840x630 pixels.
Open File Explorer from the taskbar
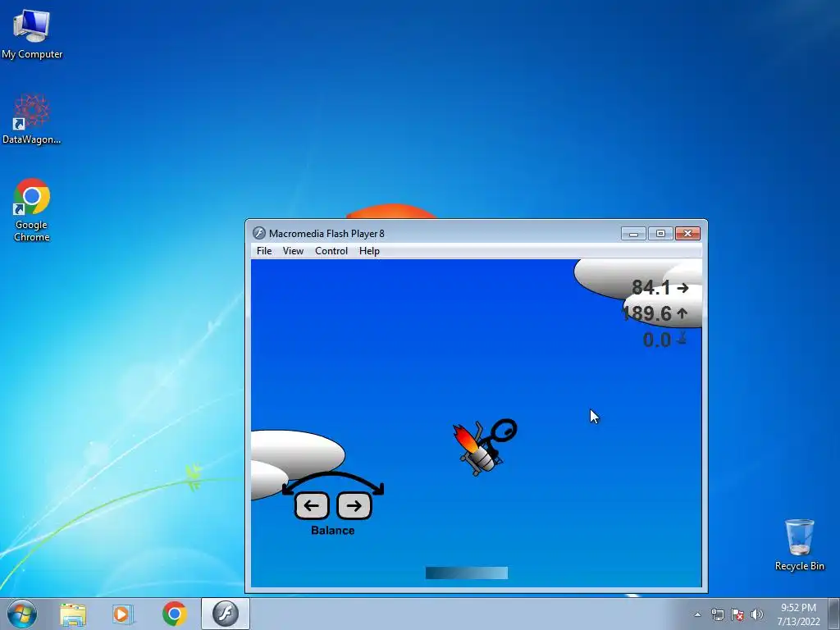pos(73,614)
